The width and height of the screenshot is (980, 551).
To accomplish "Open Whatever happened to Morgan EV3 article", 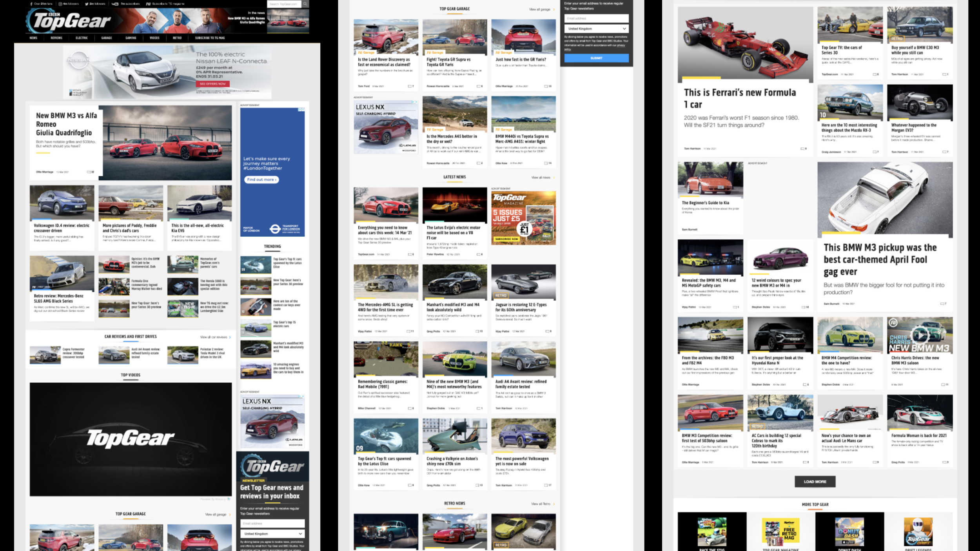I will [x=914, y=128].
